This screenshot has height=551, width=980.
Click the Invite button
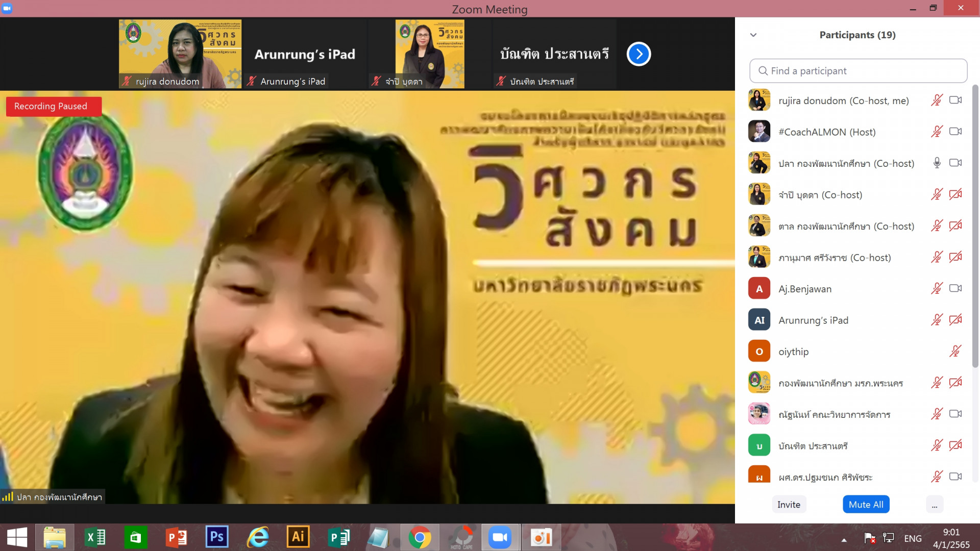point(789,505)
